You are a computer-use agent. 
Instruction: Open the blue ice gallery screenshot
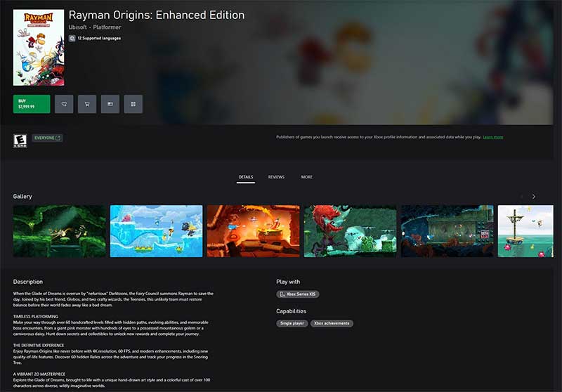(x=156, y=231)
